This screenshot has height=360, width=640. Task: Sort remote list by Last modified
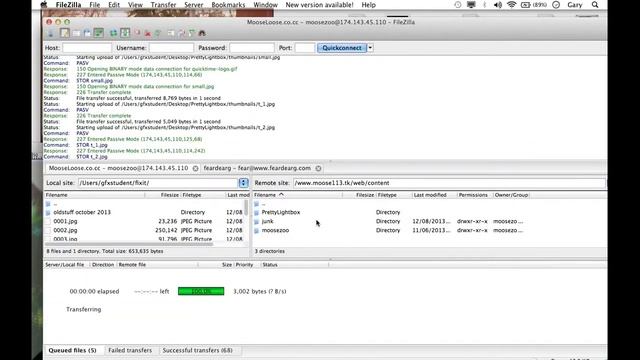[x=434, y=195]
